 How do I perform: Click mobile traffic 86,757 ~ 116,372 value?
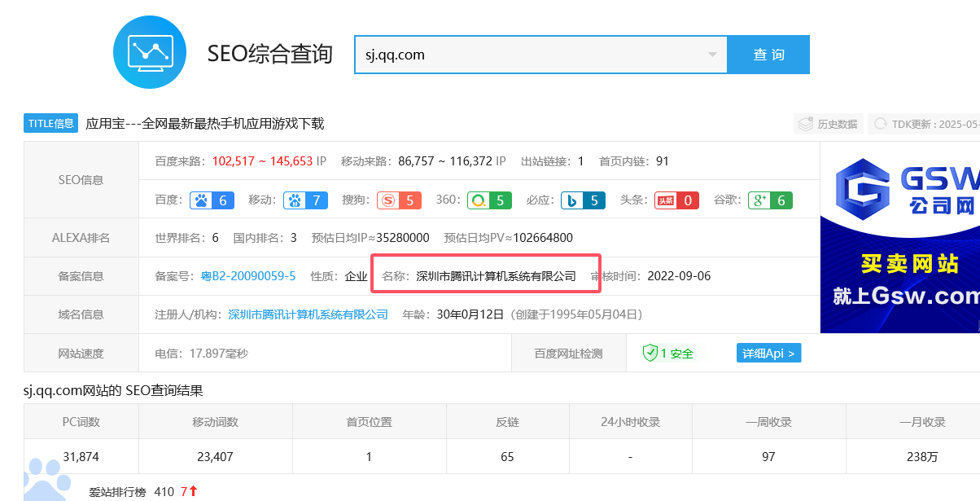click(445, 161)
